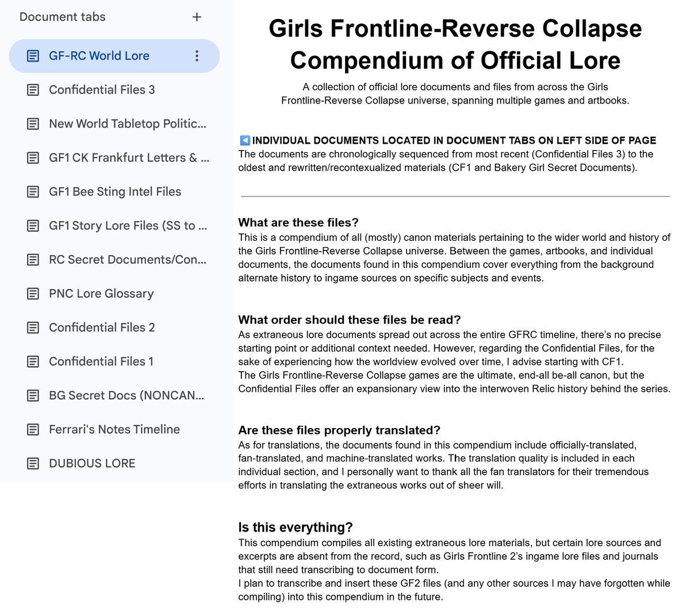Open BG Secret Docs (NONCAN... tab

click(x=114, y=395)
